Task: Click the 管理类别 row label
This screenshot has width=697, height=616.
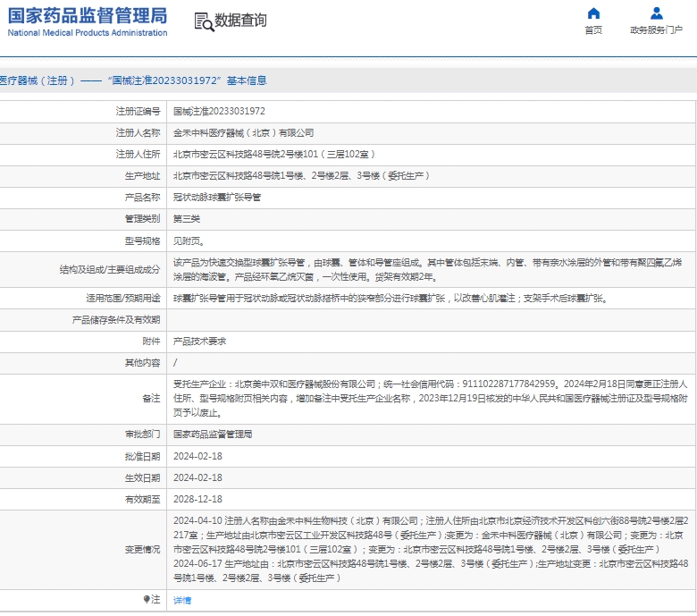Action: coord(142,219)
